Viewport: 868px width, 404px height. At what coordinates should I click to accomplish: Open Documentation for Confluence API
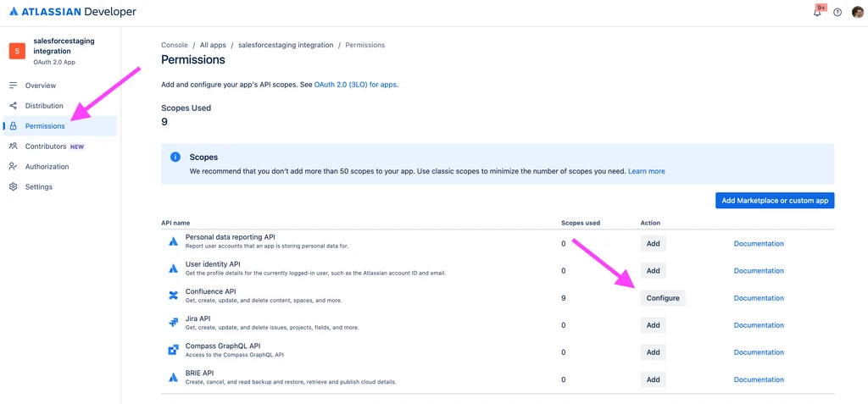pos(759,298)
